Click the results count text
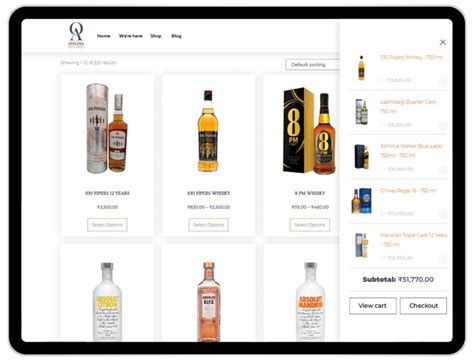The height and width of the screenshot is (361, 474). [89, 63]
